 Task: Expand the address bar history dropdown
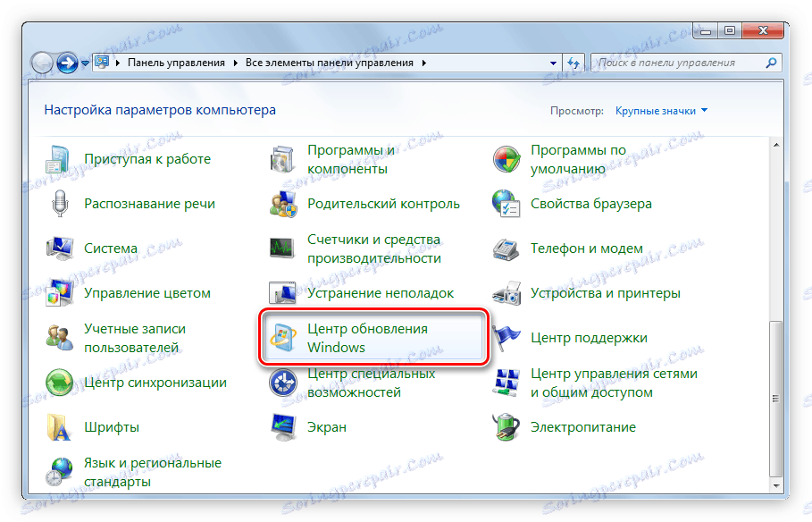[x=553, y=63]
